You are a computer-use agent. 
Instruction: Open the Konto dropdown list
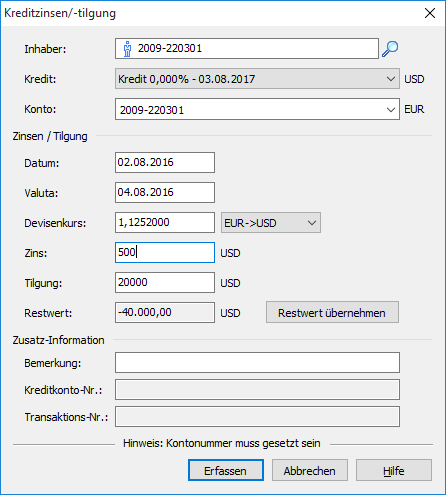[391, 109]
